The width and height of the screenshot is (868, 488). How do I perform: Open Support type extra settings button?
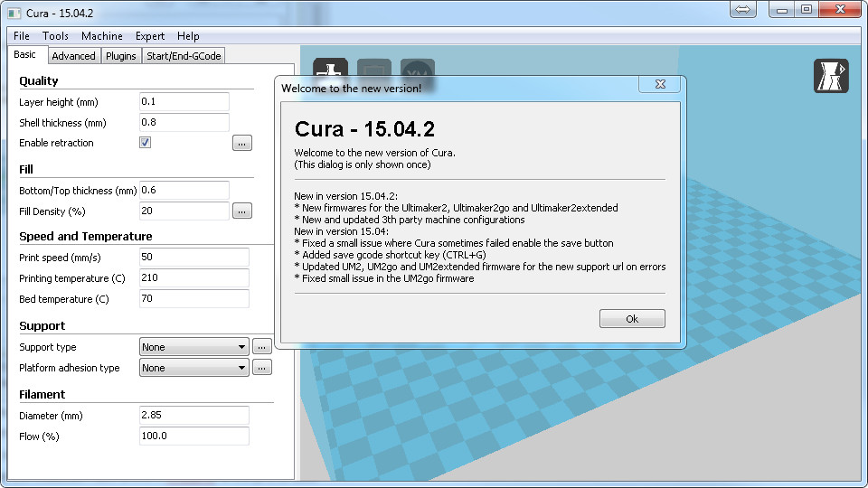[262, 347]
